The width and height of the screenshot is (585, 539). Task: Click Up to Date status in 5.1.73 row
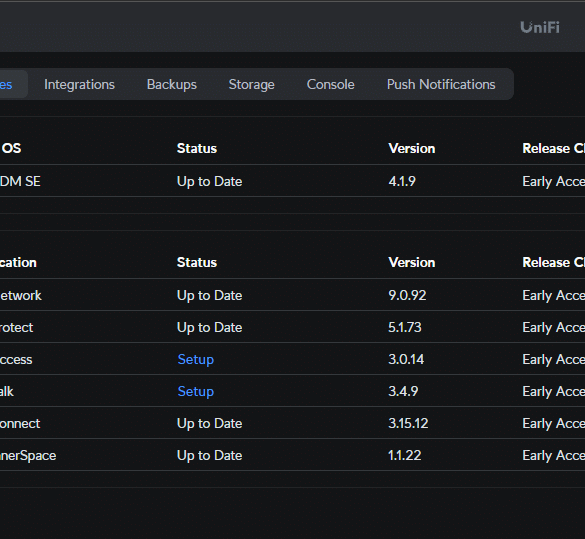click(x=210, y=328)
